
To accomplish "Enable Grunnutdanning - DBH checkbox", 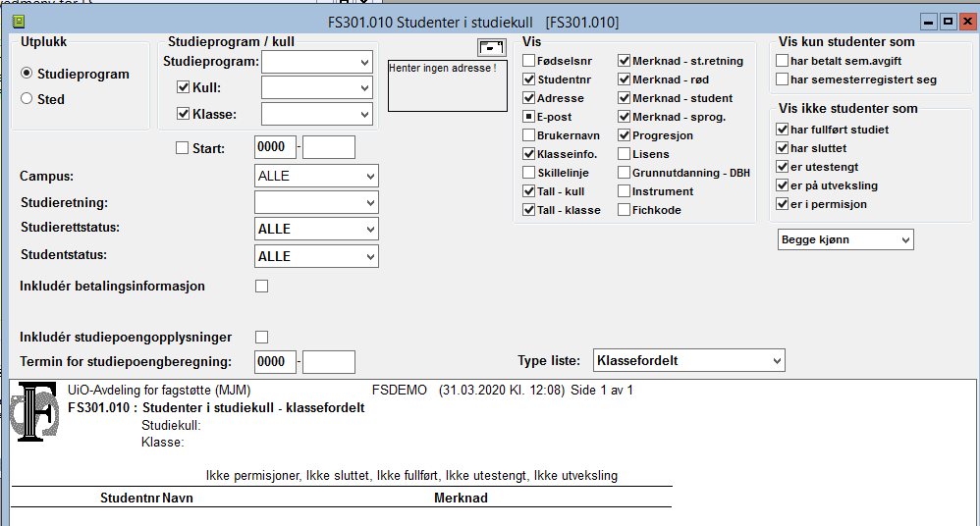I will pyautogui.click(x=624, y=173).
